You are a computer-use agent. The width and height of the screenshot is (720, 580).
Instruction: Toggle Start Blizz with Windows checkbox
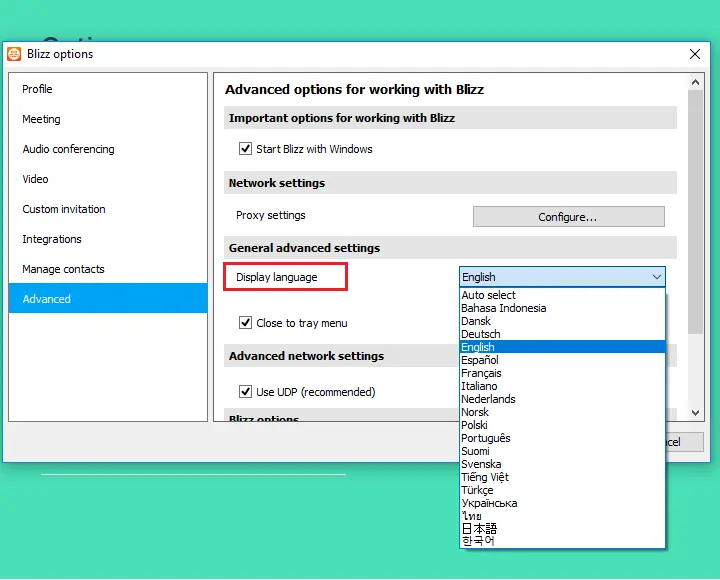pos(245,149)
